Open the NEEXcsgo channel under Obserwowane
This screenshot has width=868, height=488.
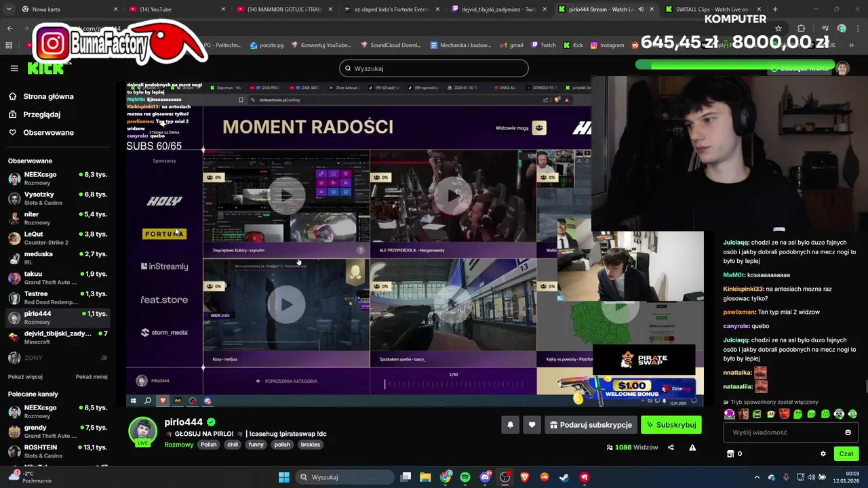pos(58,178)
